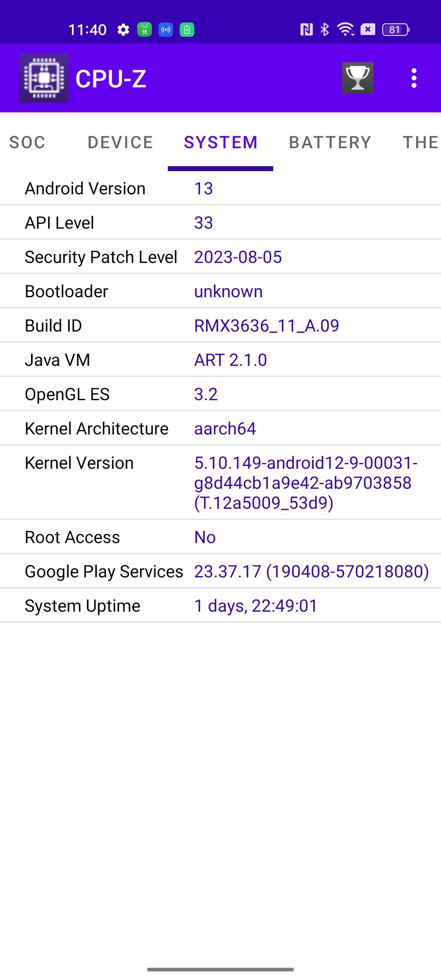
Task: Open the trophy benchmark icon
Action: click(358, 78)
